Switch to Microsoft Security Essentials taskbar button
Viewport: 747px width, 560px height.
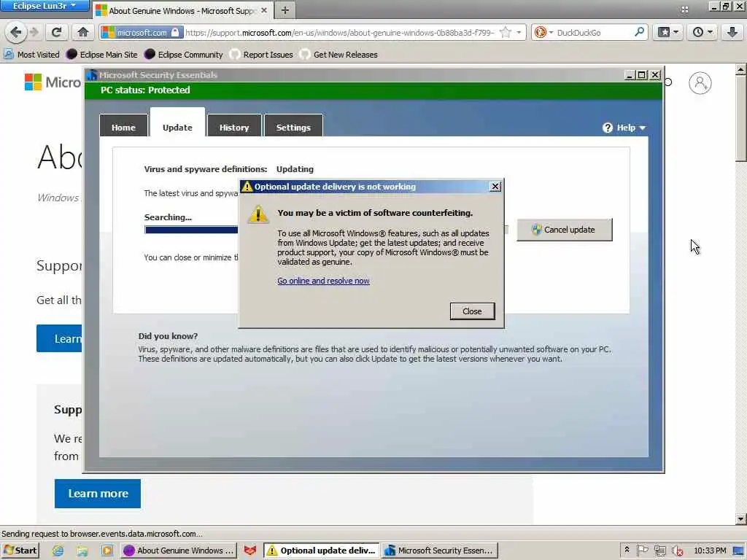[440, 551]
